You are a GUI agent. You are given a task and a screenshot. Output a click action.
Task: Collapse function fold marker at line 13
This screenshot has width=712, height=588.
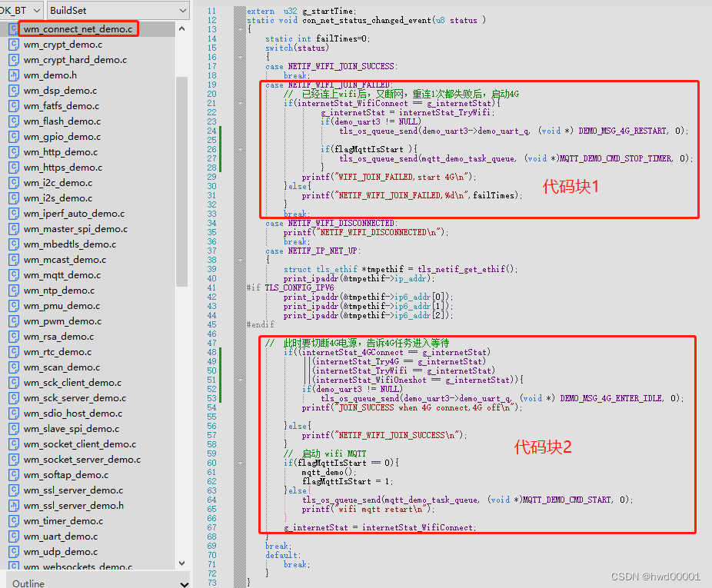(x=240, y=29)
